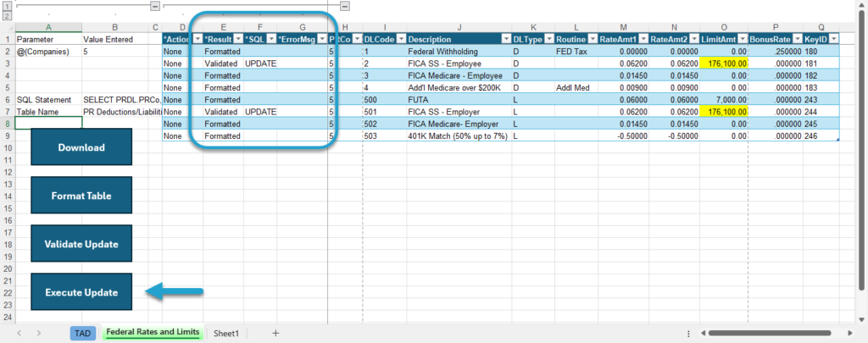Select the yellow 176,100.00 cell for FICA SS - Employee
The width and height of the screenshot is (868, 343).
(724, 64)
